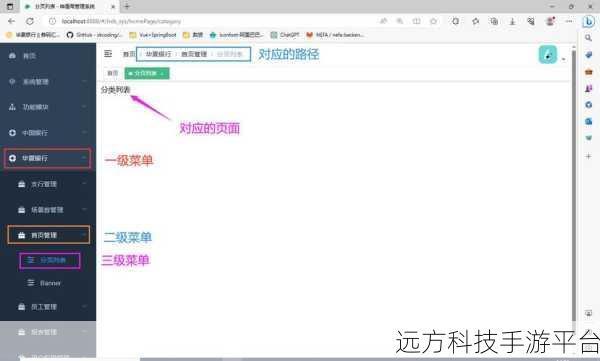Open the 首页 home item in sidebar
This screenshot has height=361, width=600.
pos(48,56)
